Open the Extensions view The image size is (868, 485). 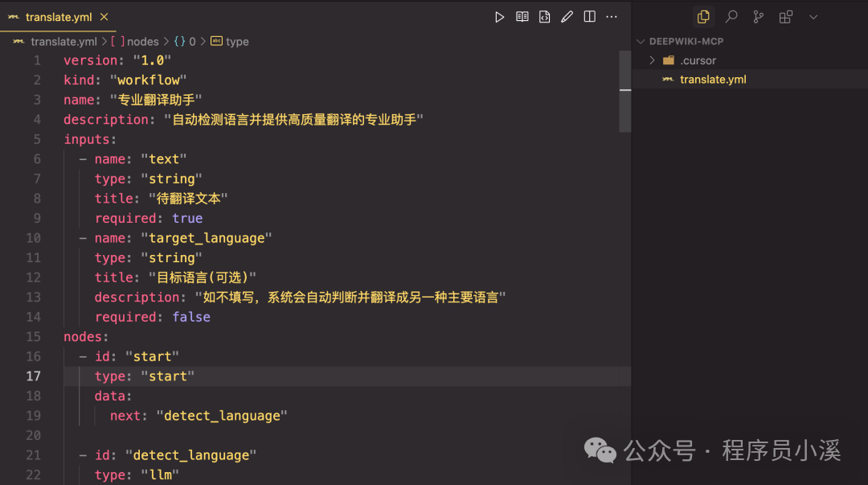click(x=785, y=16)
